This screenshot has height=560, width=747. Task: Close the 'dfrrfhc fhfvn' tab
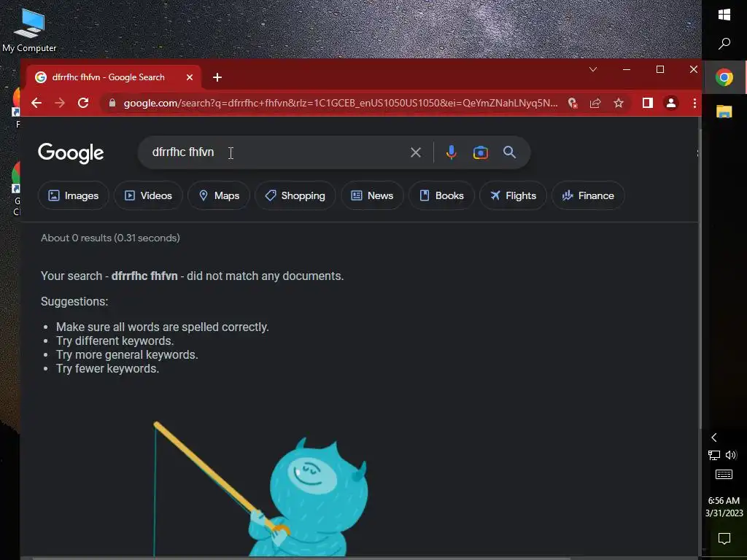[x=190, y=77]
